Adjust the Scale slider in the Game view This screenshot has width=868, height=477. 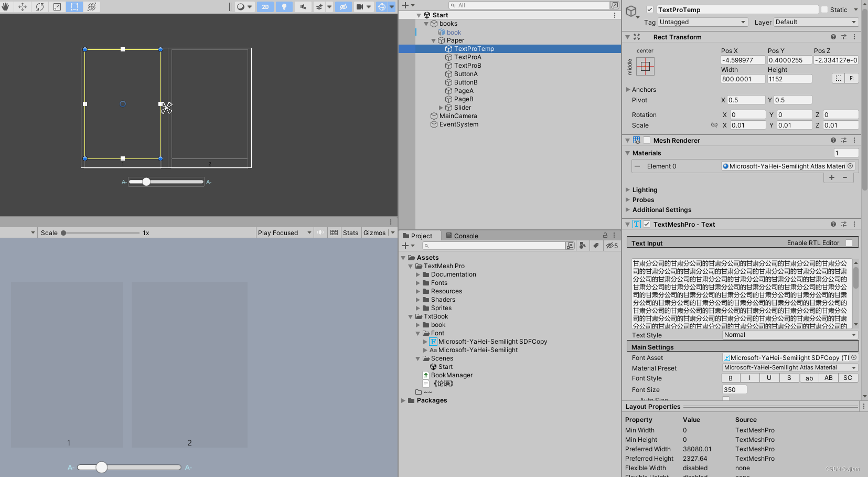[x=63, y=232]
